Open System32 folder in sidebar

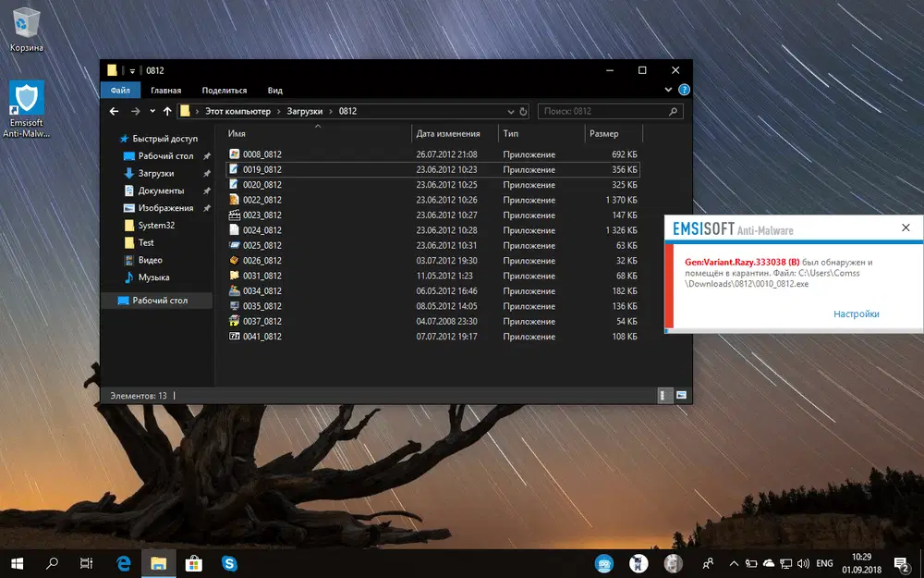click(156, 226)
